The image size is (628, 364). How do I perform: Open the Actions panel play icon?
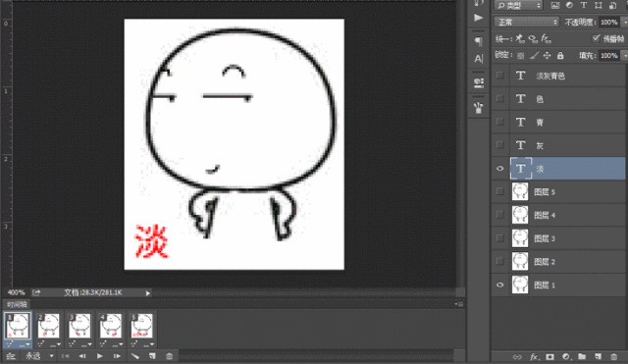pyautogui.click(x=478, y=18)
